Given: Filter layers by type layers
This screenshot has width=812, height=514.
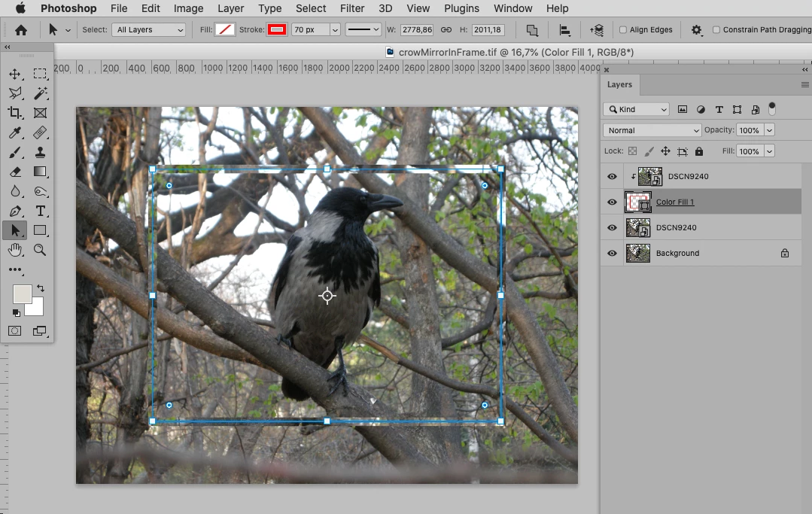Looking at the screenshot, I should (x=719, y=109).
